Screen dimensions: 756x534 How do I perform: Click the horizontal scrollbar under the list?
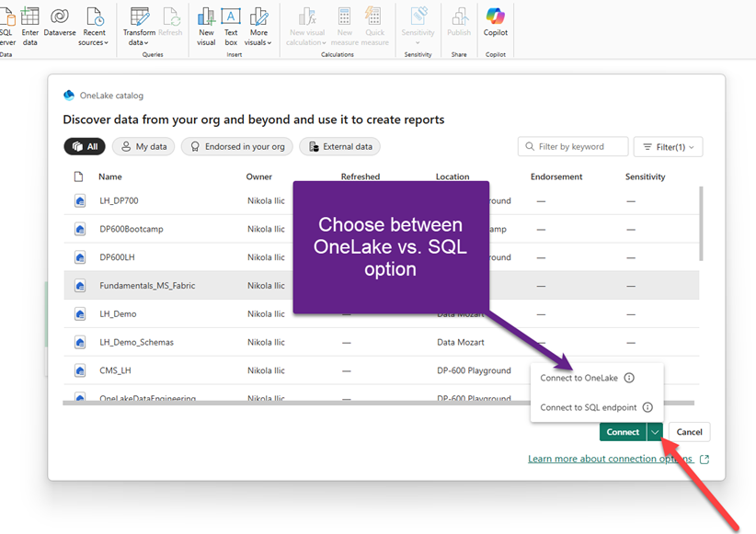tap(379, 403)
